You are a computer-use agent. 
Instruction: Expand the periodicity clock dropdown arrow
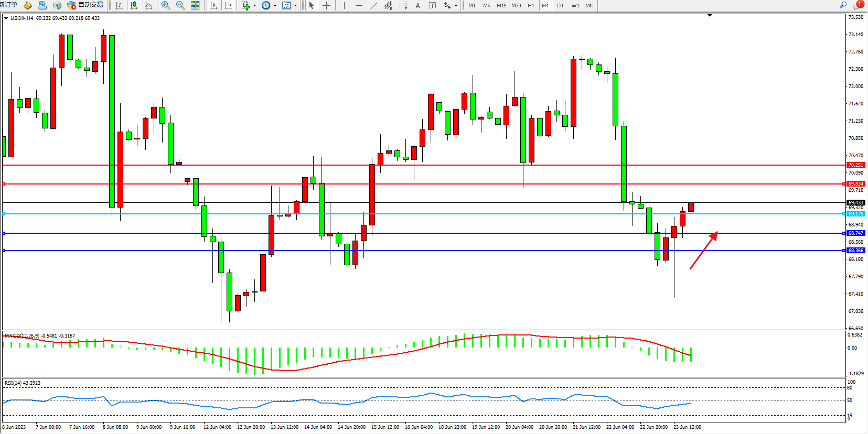pos(275,5)
